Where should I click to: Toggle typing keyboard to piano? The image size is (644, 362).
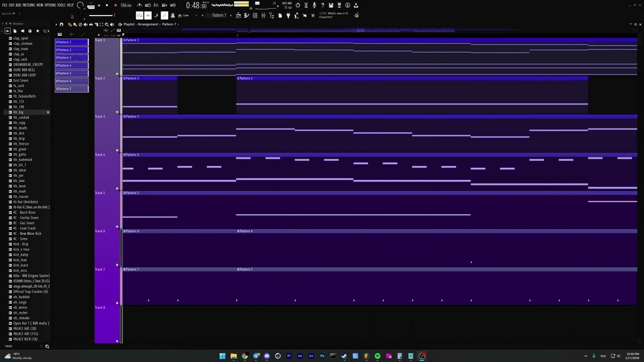pos(140,16)
